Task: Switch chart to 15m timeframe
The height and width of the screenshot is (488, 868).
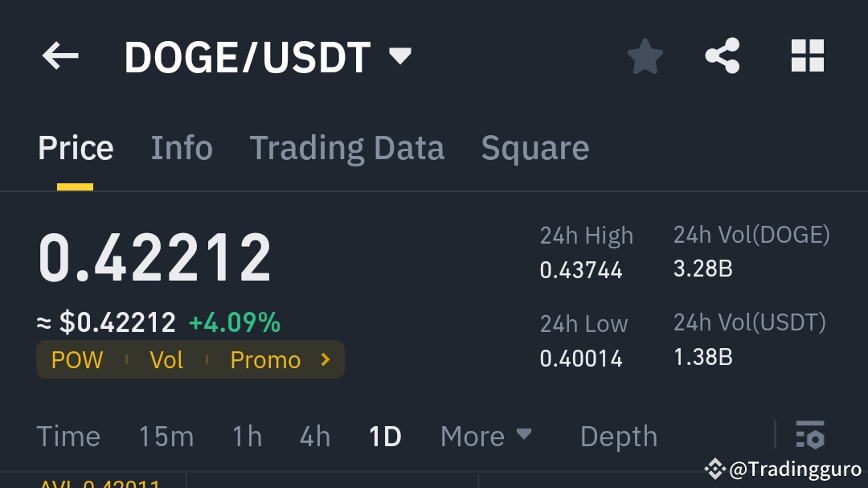Action: pos(166,436)
